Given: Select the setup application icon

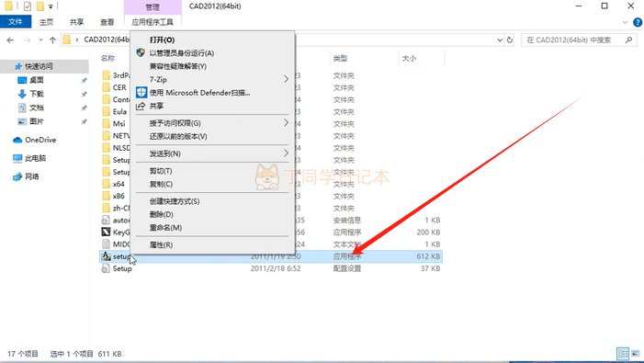Looking at the screenshot, I should point(106,256).
